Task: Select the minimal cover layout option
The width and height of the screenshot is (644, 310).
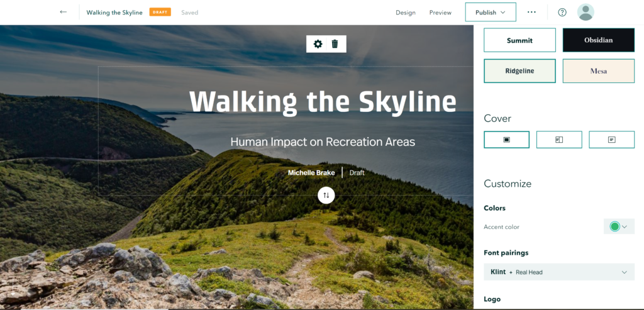Action: point(611,140)
